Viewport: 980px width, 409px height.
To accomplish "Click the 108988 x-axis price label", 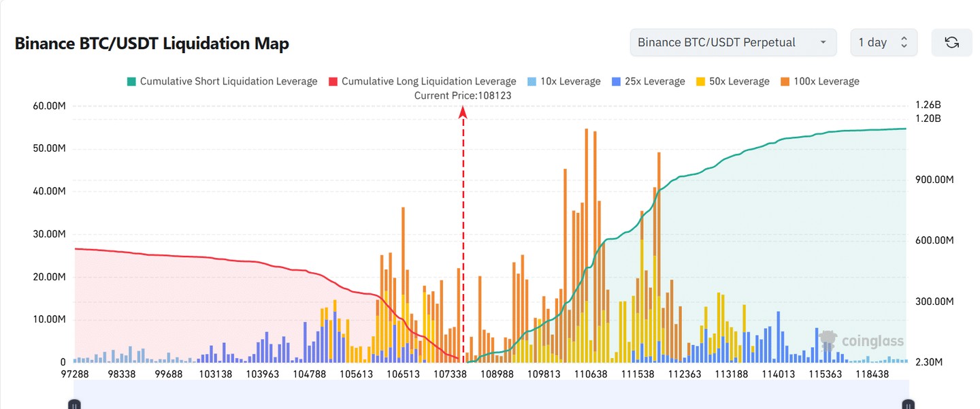I will (497, 374).
